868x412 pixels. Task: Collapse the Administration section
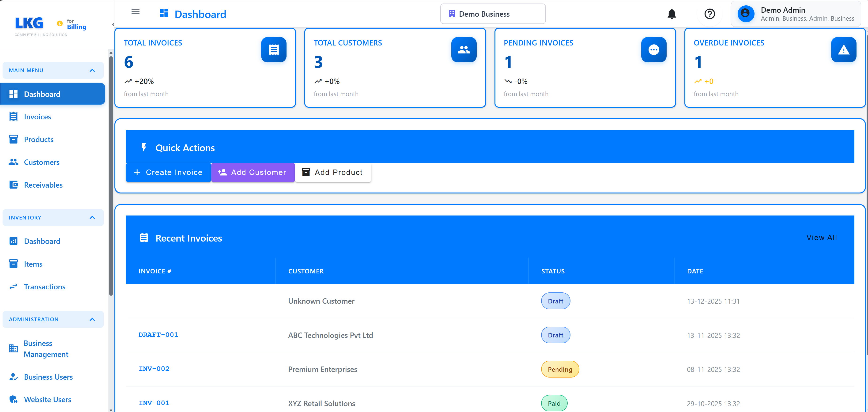(92, 319)
